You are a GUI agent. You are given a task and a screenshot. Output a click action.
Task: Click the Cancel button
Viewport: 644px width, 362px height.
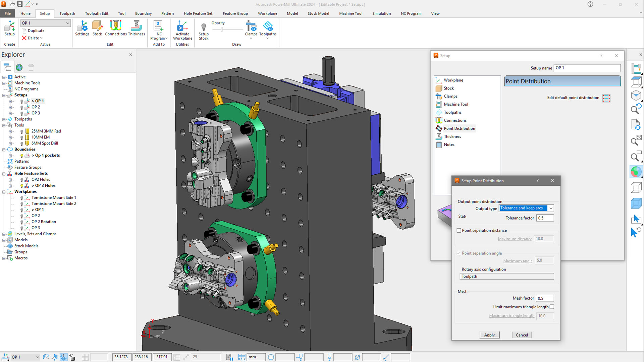(x=522, y=335)
